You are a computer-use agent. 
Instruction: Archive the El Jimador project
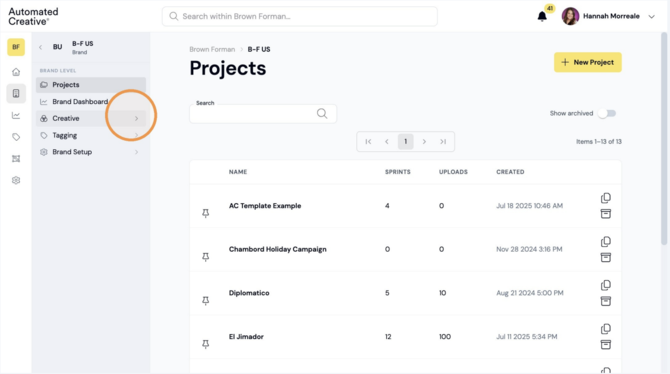605,345
